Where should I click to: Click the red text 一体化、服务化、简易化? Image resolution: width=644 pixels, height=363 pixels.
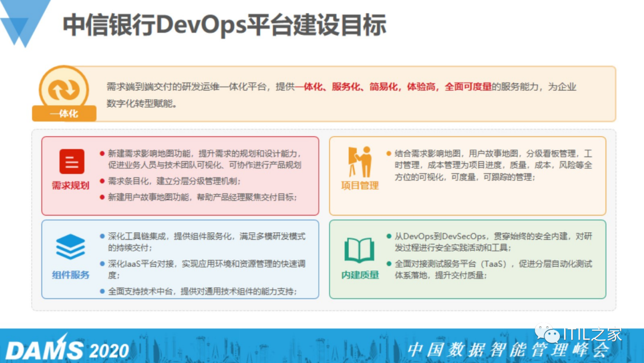[346, 87]
